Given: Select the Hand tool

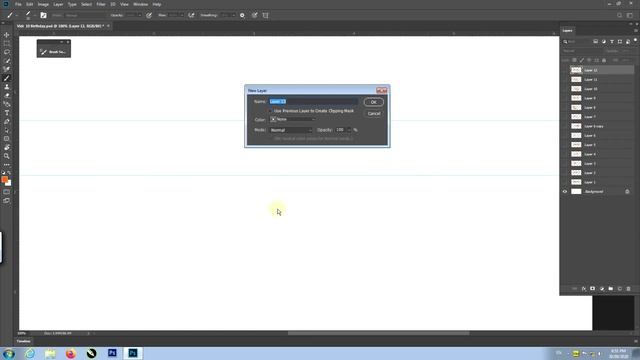Looking at the screenshot, I should point(7,147).
